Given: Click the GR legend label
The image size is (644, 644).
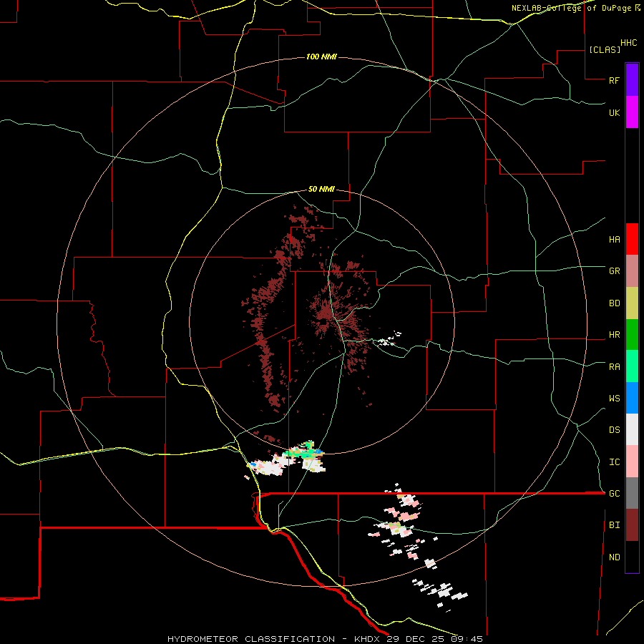Looking at the screenshot, I should [x=614, y=271].
